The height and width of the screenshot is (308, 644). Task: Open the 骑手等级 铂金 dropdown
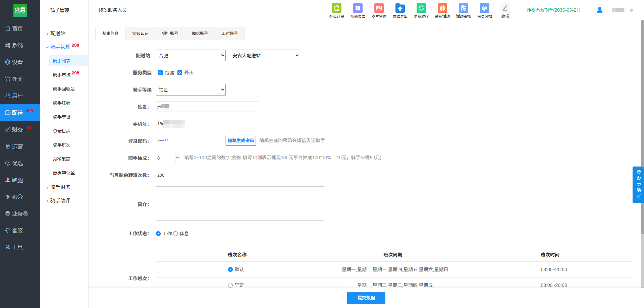point(191,90)
